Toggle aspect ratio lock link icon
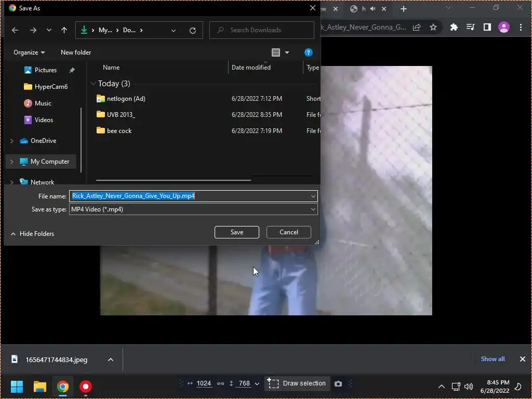 [x=220, y=384]
